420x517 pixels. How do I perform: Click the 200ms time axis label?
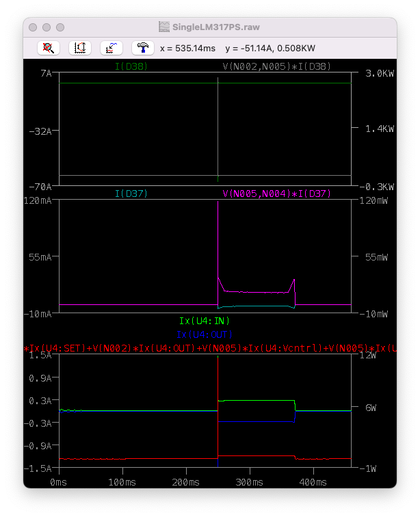pyautogui.click(x=186, y=482)
